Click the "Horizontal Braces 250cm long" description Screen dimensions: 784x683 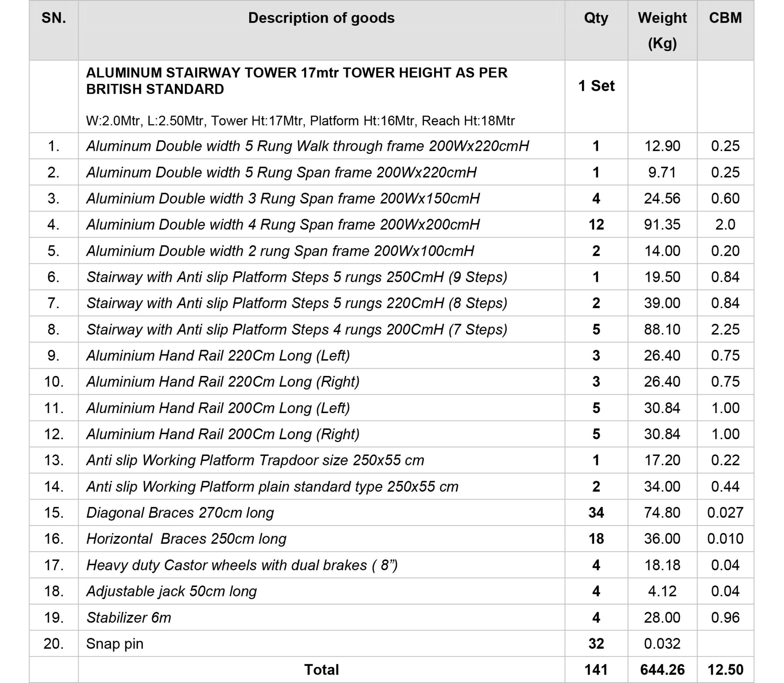coord(186,539)
